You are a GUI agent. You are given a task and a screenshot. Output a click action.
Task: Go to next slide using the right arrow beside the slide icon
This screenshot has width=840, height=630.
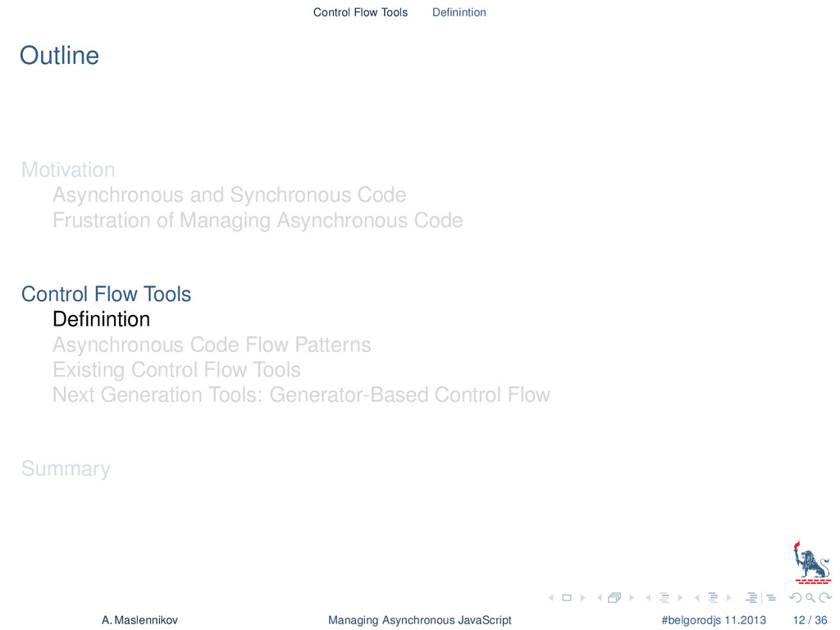pos(583,598)
